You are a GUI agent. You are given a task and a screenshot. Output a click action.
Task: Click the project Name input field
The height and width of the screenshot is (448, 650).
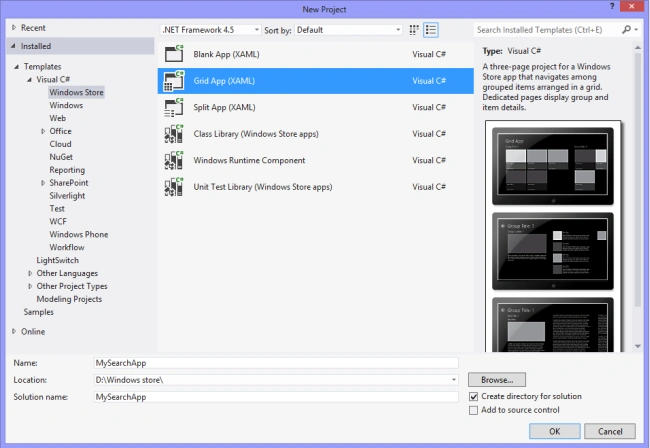point(276,363)
